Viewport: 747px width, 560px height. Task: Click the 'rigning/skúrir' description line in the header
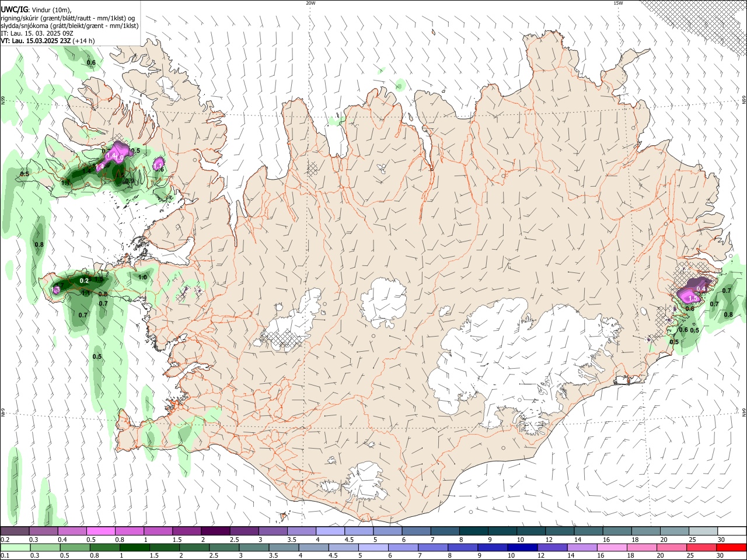[x=68, y=18]
